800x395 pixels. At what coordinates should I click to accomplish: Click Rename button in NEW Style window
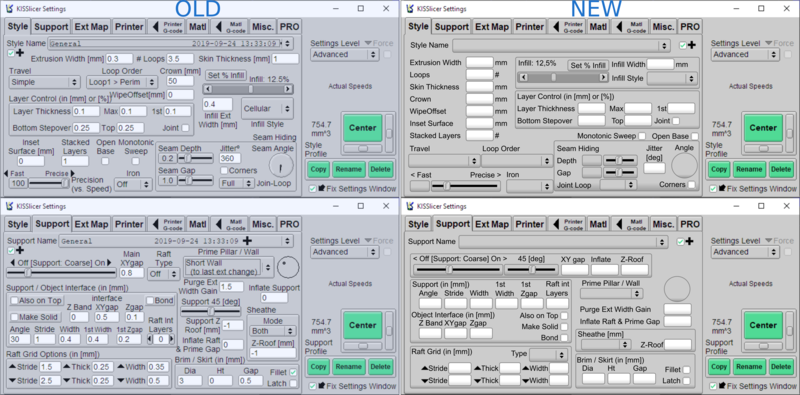tap(749, 169)
